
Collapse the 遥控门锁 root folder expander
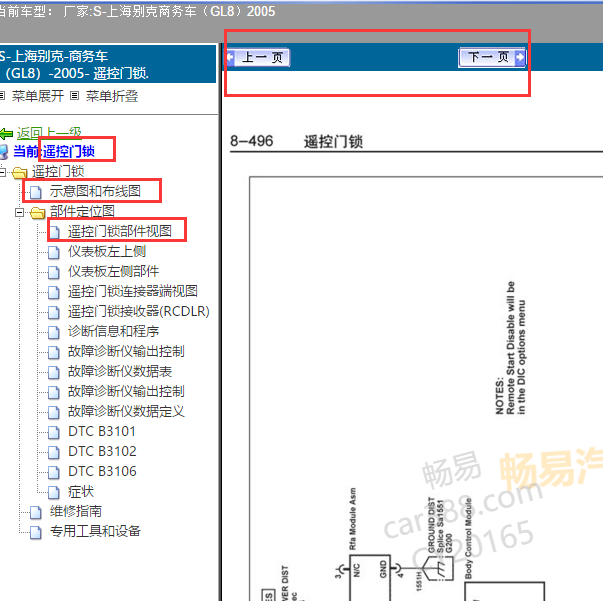click(3, 172)
